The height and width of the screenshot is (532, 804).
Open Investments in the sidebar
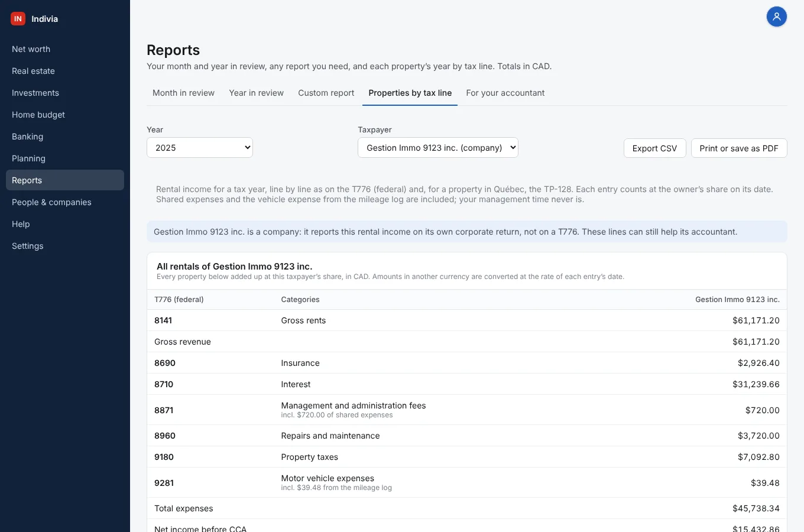point(65,93)
